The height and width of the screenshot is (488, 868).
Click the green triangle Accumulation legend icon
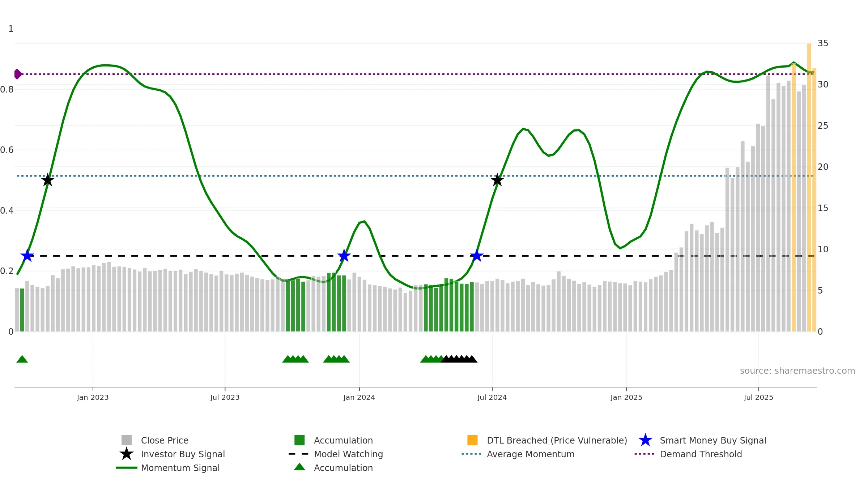pos(299,467)
